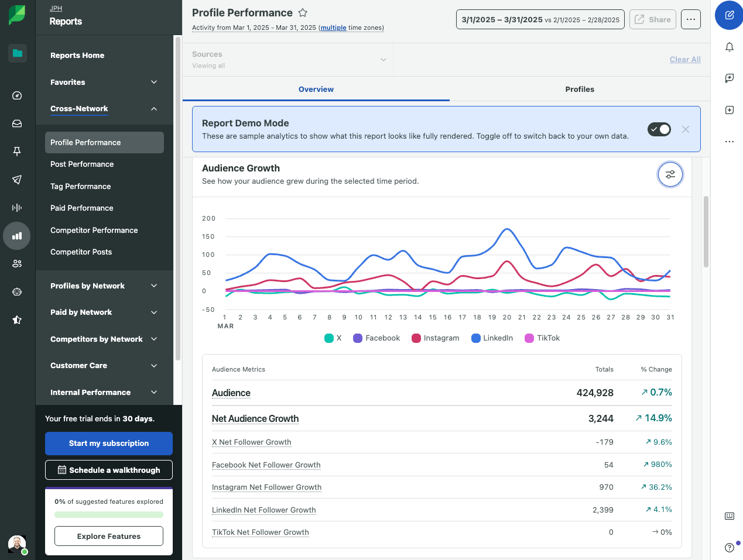Image resolution: width=743 pixels, height=560 pixels.
Task: Disable the Report Demo Mode toggle
Action: pyautogui.click(x=659, y=129)
